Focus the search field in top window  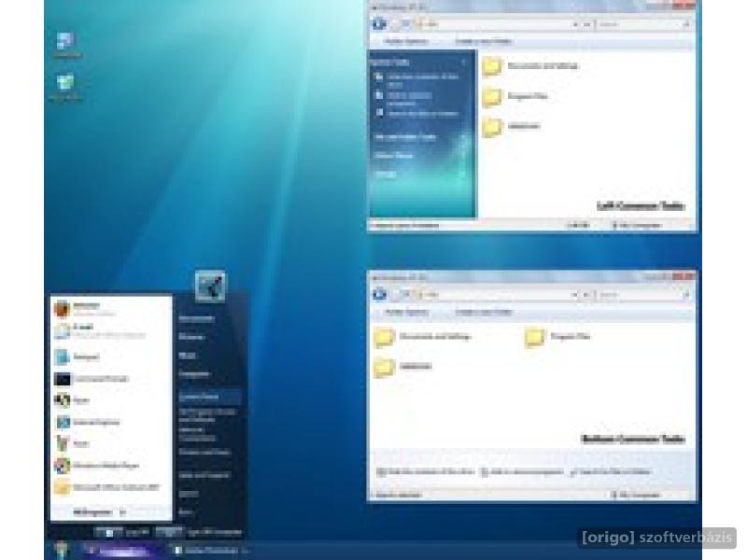point(642,24)
